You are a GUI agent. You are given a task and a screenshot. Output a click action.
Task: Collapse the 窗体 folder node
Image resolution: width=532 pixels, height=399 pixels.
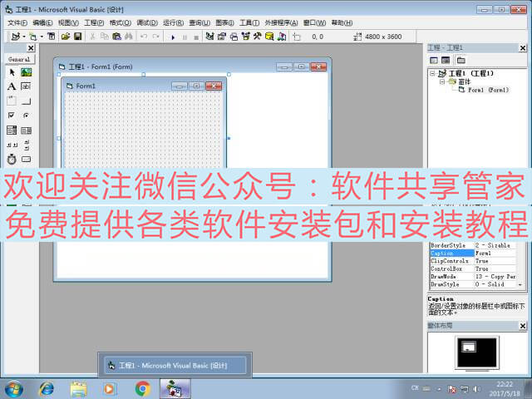[442, 81]
